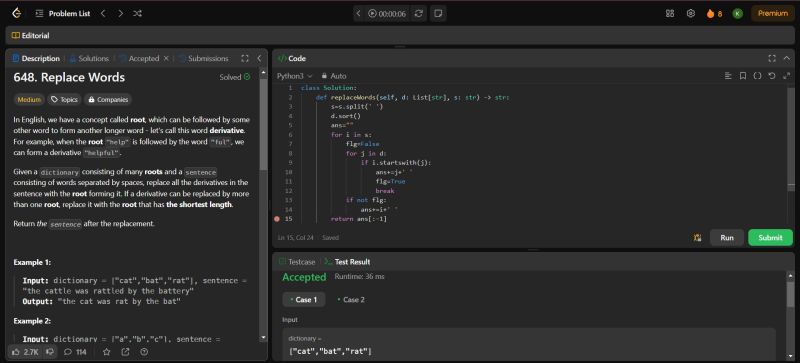Click the format code lines icon
This screenshot has height=363, width=800.
[x=728, y=76]
